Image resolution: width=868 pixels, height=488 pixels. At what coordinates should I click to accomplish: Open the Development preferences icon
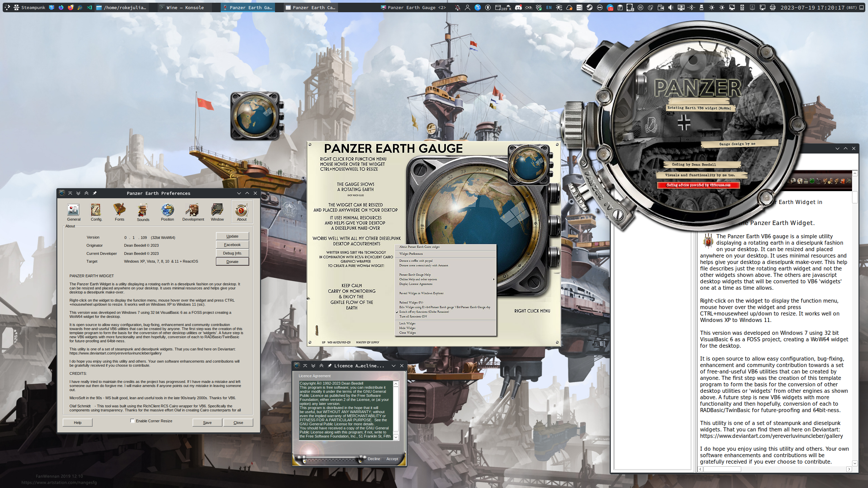(x=193, y=210)
